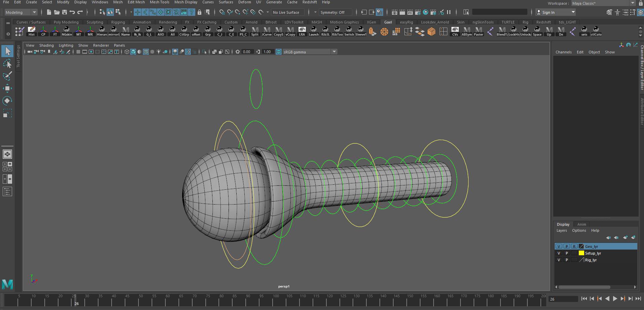Screen dimensions: 644x310
Task: Switch to the Rigging shelf tab
Action: [x=118, y=22]
